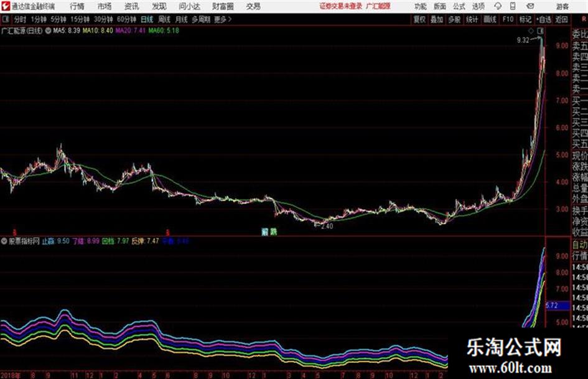Select the 月线 monthly period
This screenshot has width=588, height=379.
click(x=181, y=19)
